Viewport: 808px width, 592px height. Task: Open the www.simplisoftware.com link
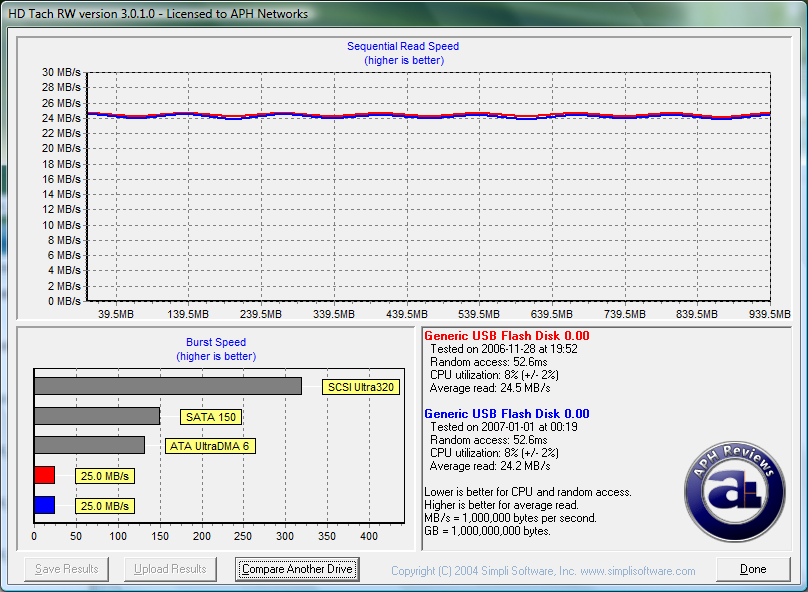coord(637,571)
